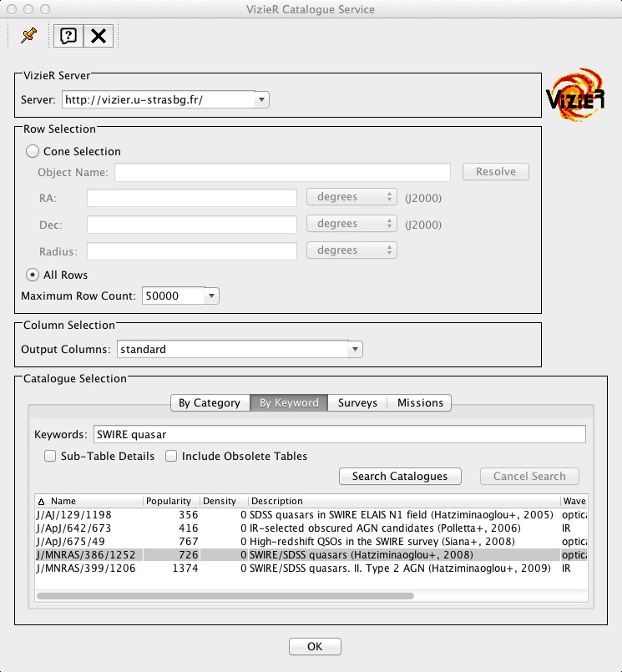Switch to the By Category tab

pos(210,403)
